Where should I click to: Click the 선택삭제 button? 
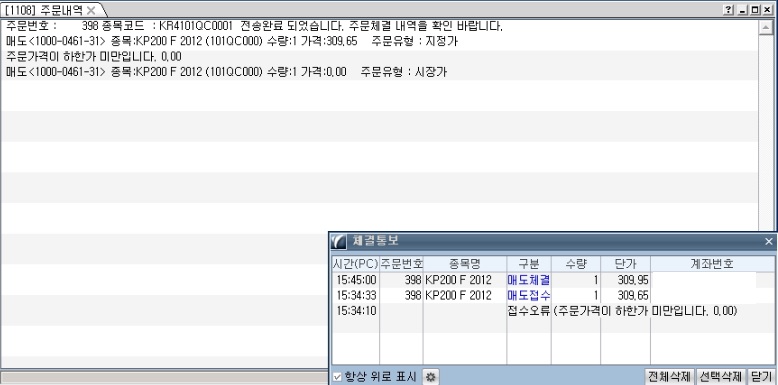[x=720, y=377]
